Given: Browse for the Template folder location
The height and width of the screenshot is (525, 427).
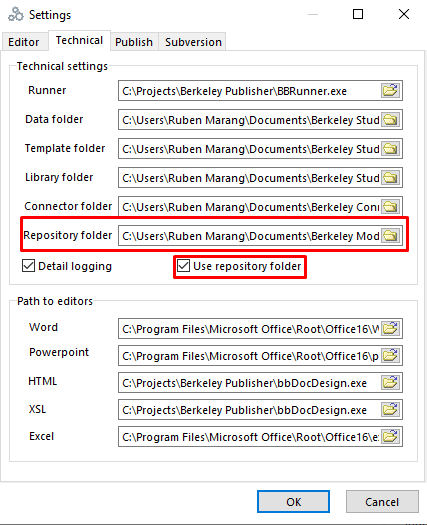Looking at the screenshot, I should tap(390, 148).
